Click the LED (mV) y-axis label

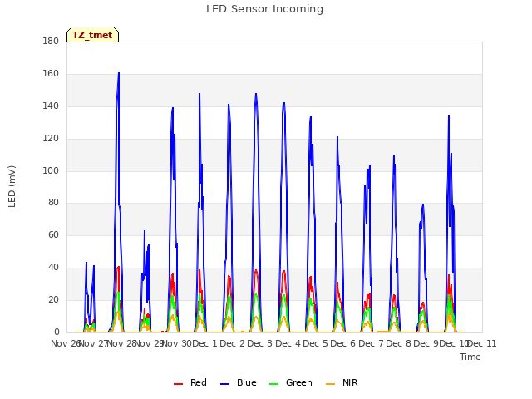[12, 186]
